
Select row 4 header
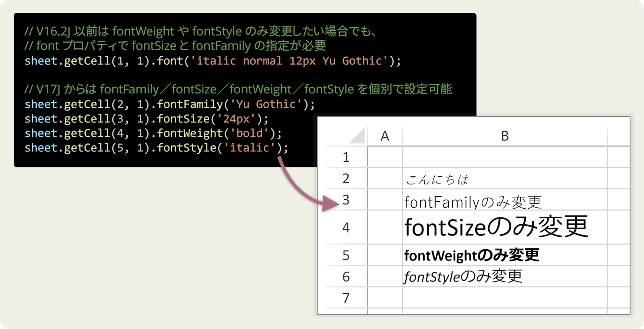[346, 228]
